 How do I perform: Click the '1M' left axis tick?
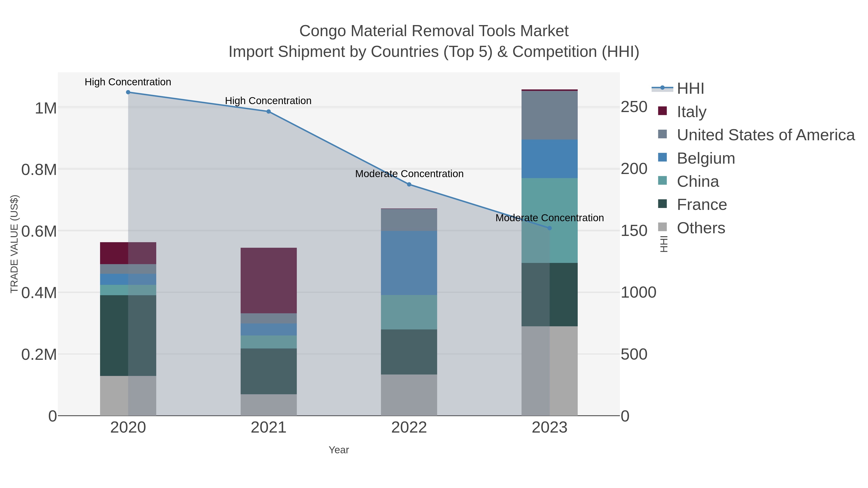[x=46, y=108]
